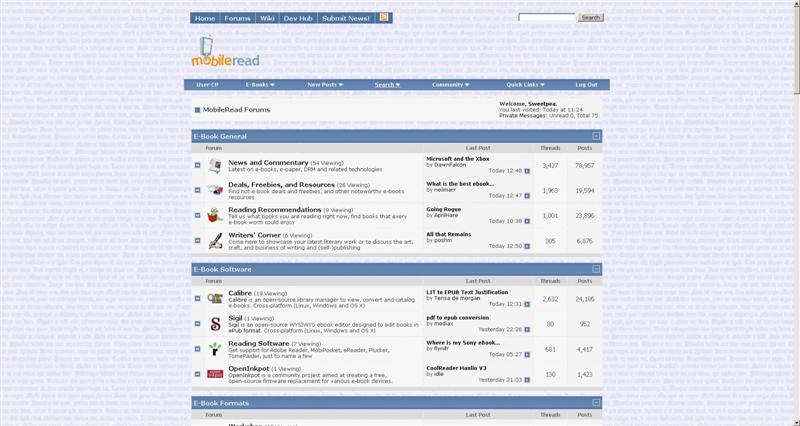Collapse the E-Book Software category
Image resolution: width=800 pixels, height=426 pixels.
(x=595, y=269)
